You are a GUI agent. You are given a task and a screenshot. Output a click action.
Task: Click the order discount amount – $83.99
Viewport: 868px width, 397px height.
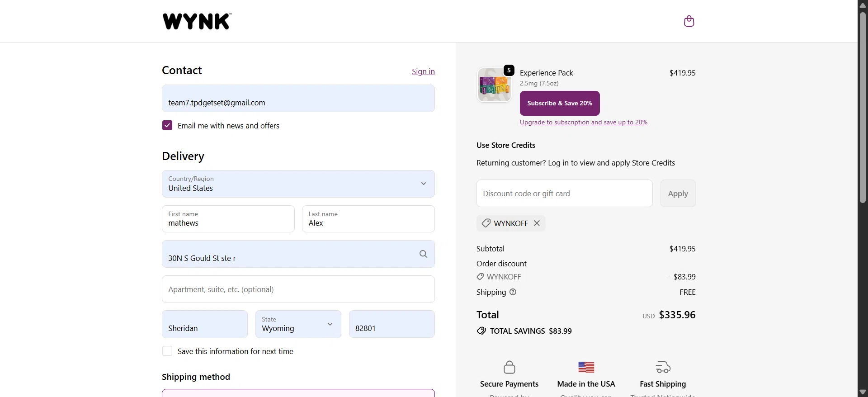pyautogui.click(x=681, y=277)
